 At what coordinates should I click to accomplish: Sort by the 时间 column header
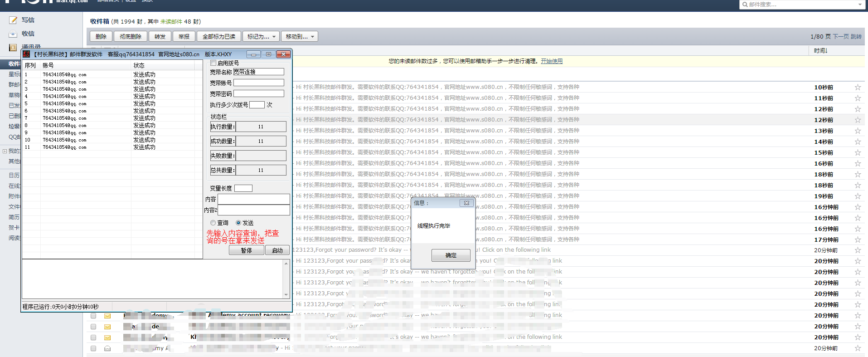(820, 51)
